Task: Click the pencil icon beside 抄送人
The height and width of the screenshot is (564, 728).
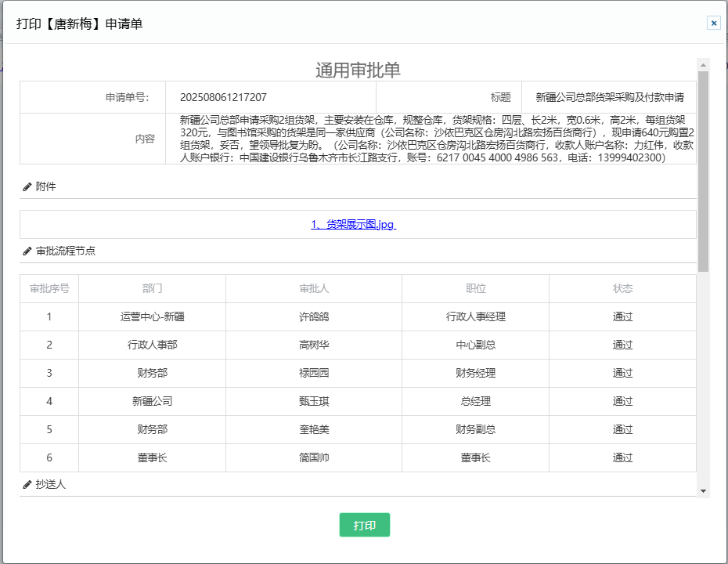Action: tap(27, 485)
